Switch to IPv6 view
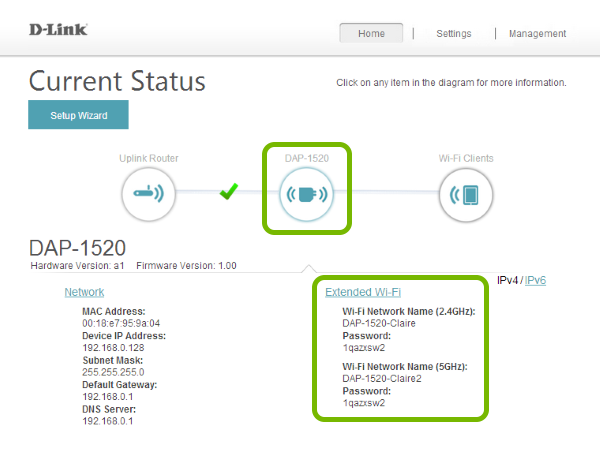 tap(535, 280)
